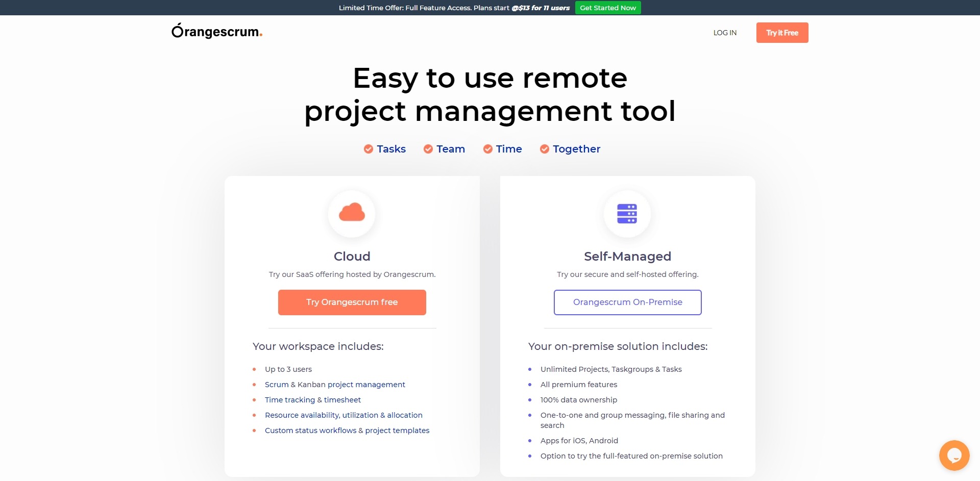Select the Orangescrum On-Premise button
The width and height of the screenshot is (980, 481).
[627, 302]
